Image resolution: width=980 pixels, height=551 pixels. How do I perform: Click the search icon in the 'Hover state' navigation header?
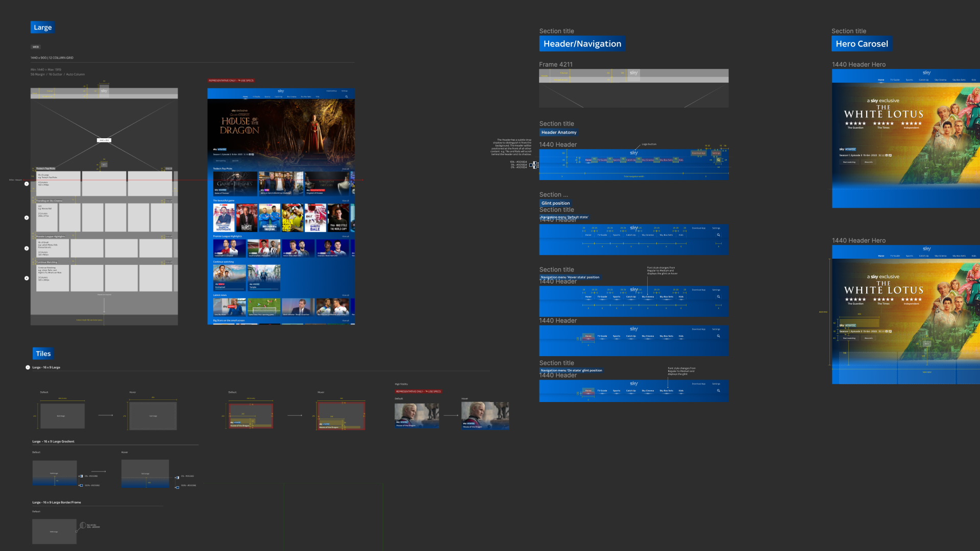click(x=718, y=296)
